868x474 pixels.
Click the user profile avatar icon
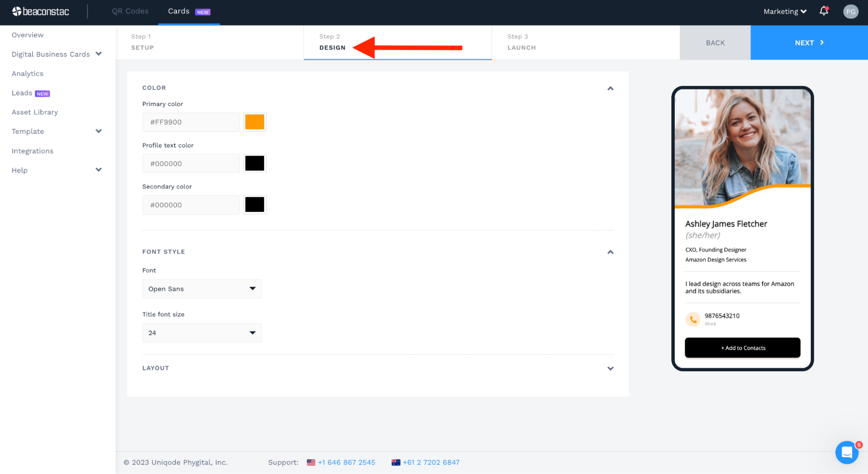(x=851, y=11)
